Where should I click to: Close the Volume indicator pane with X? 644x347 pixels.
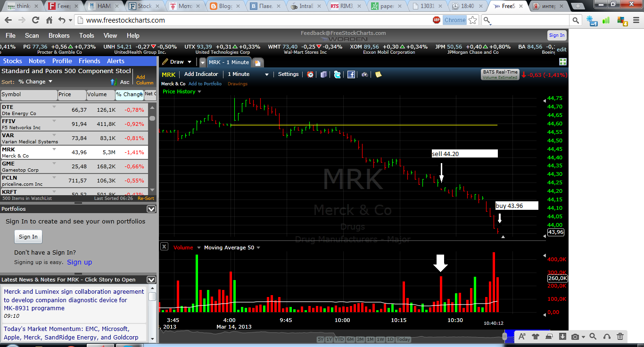pos(164,247)
